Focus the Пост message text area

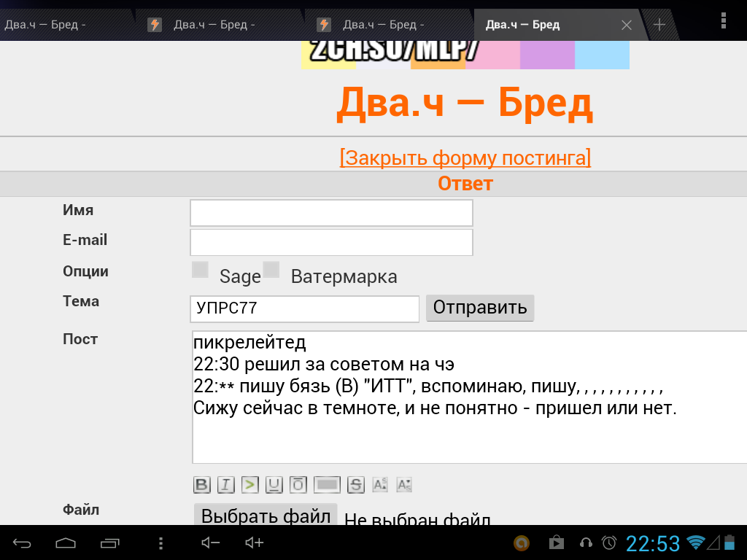[469, 397]
